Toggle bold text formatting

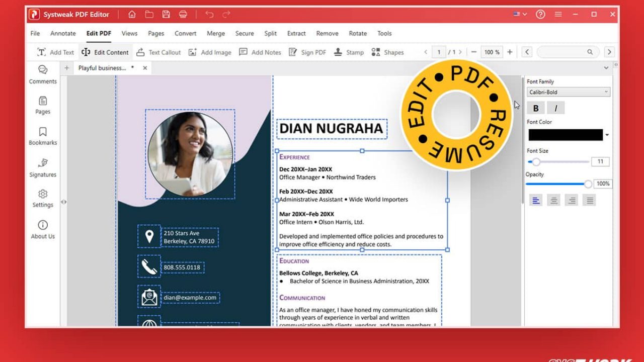coord(536,108)
